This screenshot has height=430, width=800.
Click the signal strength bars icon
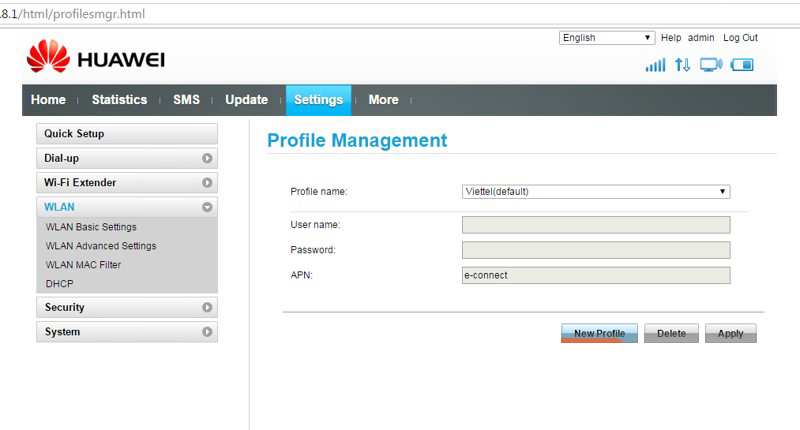point(655,65)
